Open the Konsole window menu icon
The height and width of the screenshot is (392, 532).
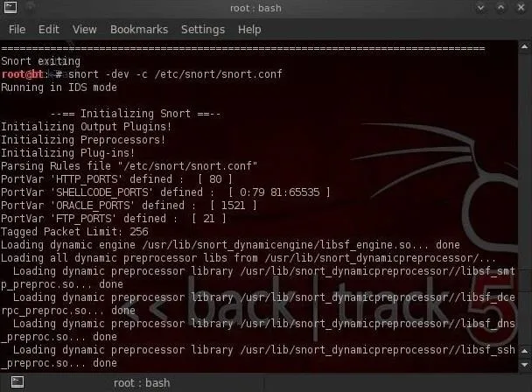click(x=10, y=8)
